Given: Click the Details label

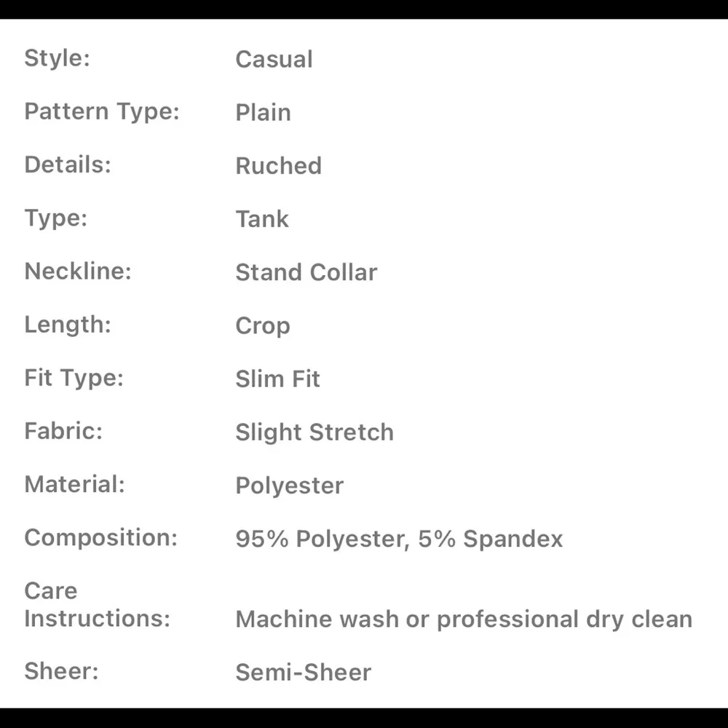Looking at the screenshot, I should point(68,165).
